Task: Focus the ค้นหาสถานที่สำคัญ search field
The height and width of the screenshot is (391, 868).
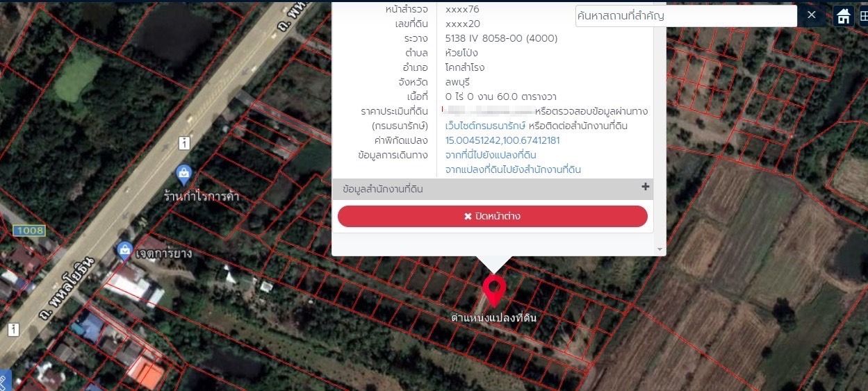Action: pos(686,16)
